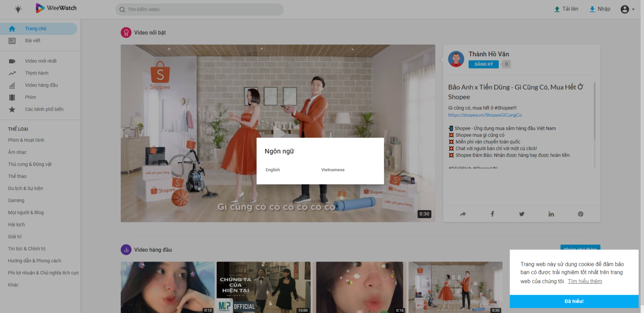Share the featured video on Twitter
644x313 pixels.
[x=521, y=214]
